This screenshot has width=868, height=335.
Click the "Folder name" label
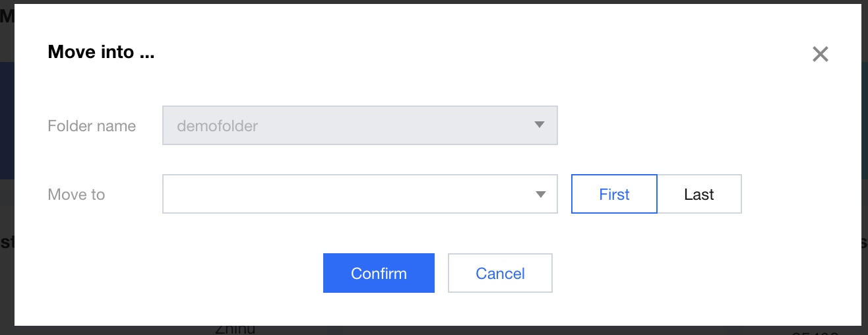coord(92,126)
